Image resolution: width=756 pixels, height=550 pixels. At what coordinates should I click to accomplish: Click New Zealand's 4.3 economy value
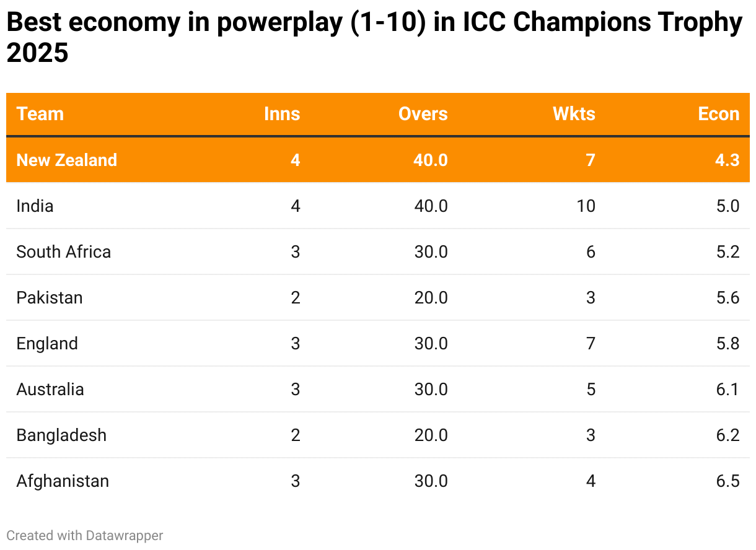(727, 160)
